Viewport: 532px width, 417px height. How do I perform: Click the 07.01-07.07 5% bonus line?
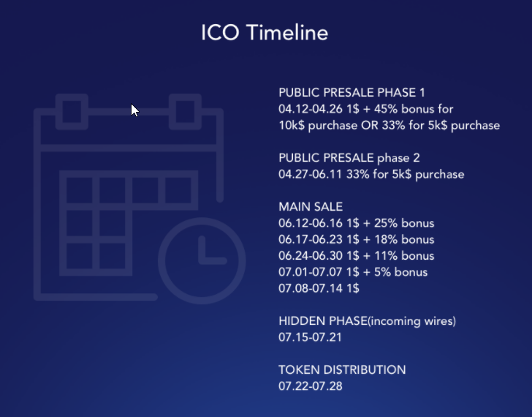pos(353,271)
